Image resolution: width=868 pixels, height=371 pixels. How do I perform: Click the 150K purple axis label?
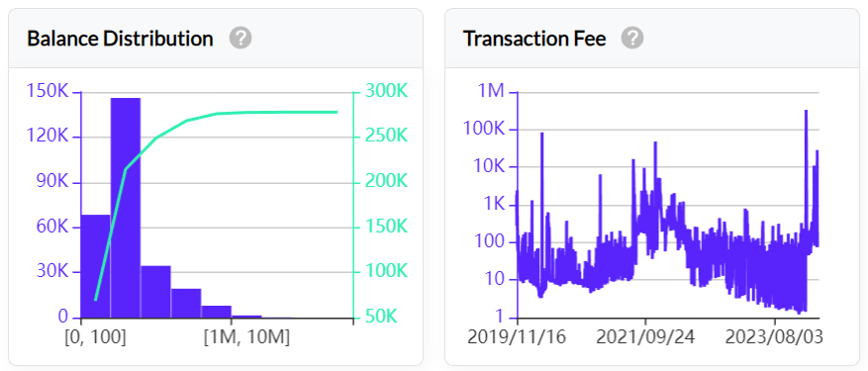(x=48, y=91)
